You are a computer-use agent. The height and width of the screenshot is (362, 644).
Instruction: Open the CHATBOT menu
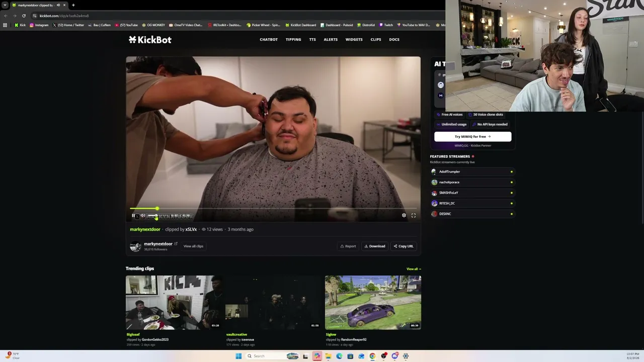click(269, 40)
